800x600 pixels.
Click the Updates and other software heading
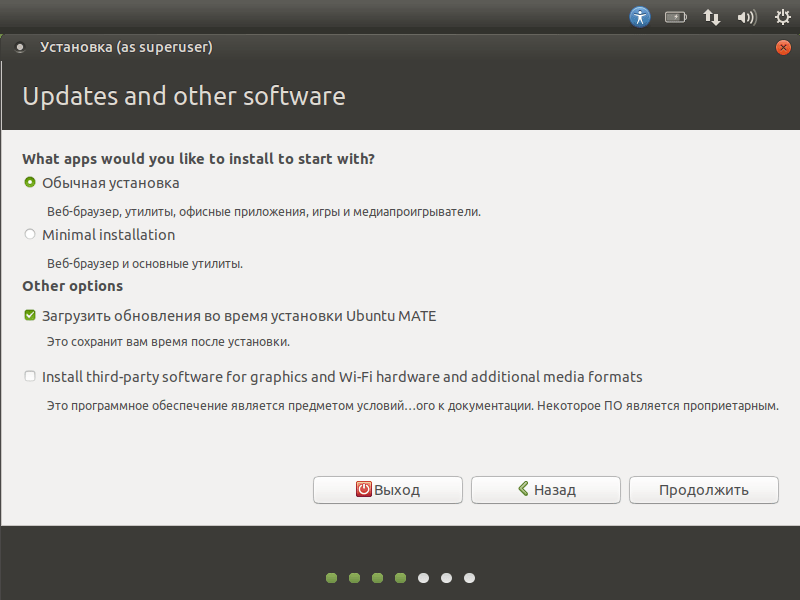click(184, 96)
